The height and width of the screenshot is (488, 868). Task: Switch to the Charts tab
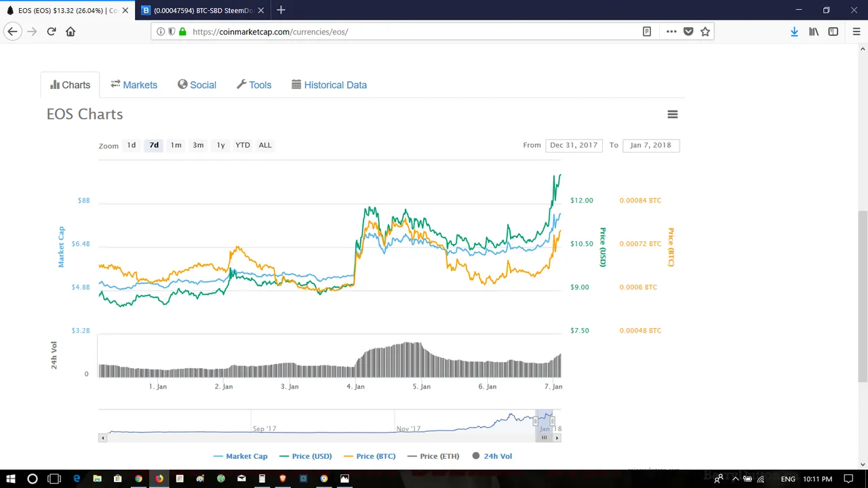coord(70,85)
